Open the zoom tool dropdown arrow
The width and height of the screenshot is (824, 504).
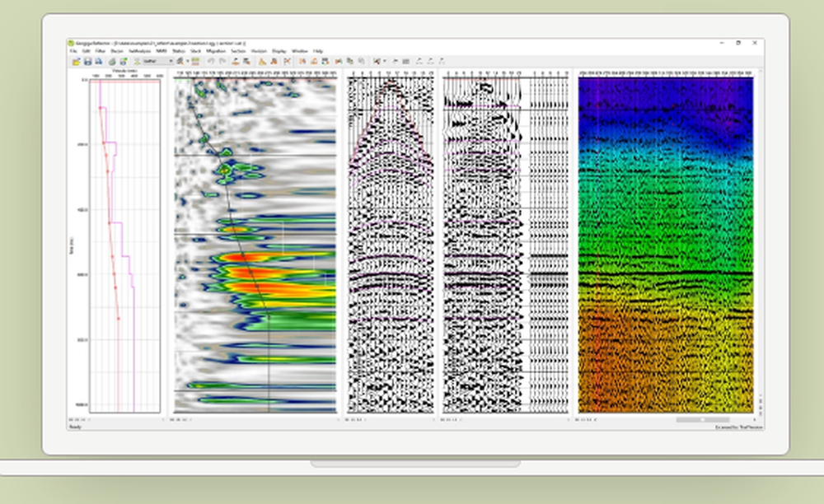point(186,62)
